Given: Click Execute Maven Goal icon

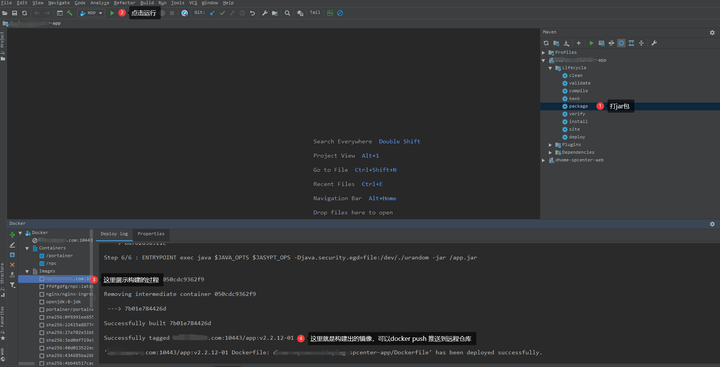Looking at the screenshot, I should (x=602, y=43).
